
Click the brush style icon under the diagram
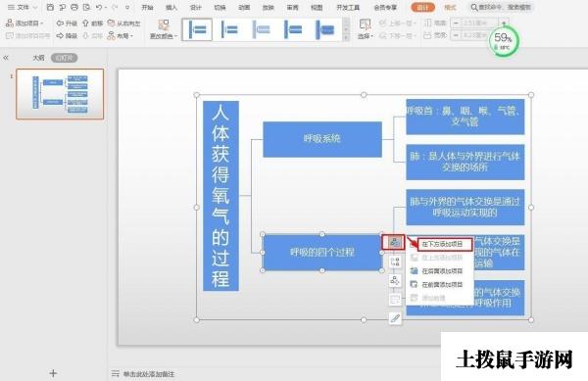pyautogui.click(x=395, y=318)
